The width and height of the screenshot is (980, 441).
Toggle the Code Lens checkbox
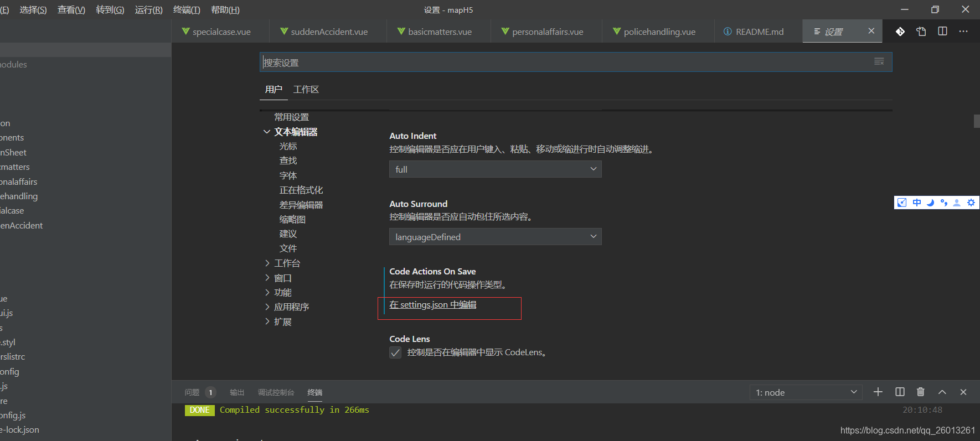point(395,352)
